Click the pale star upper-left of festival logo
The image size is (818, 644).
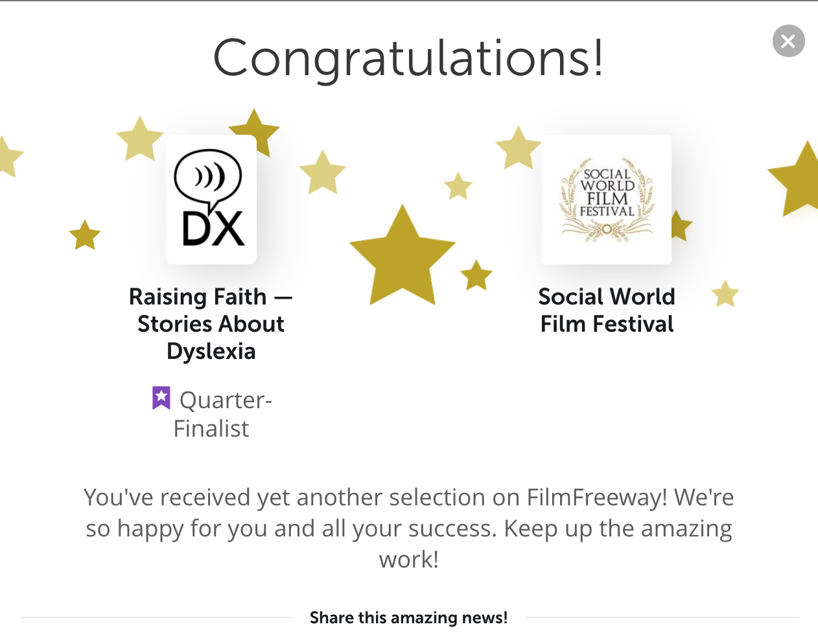[x=518, y=149]
